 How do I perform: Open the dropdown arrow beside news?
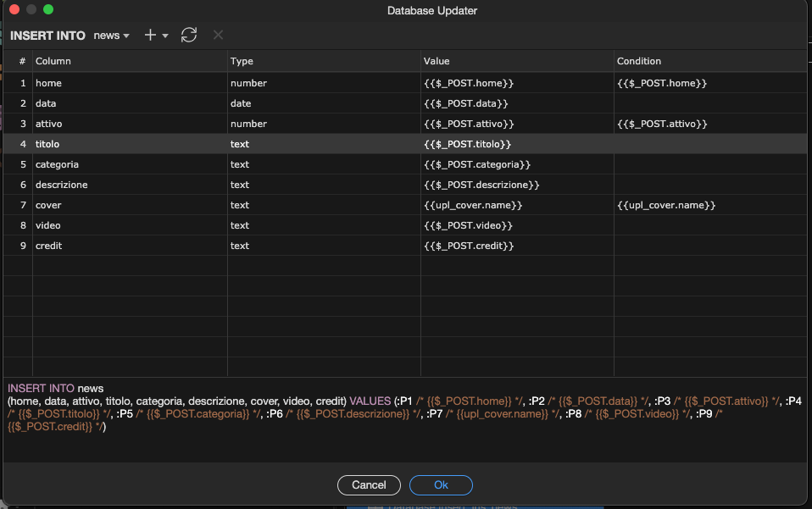pos(125,36)
